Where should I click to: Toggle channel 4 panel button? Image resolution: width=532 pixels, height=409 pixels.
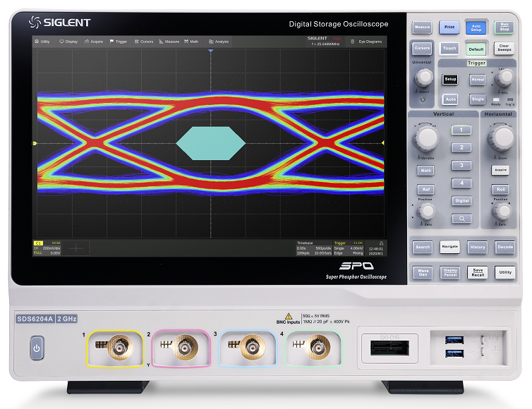point(461,183)
